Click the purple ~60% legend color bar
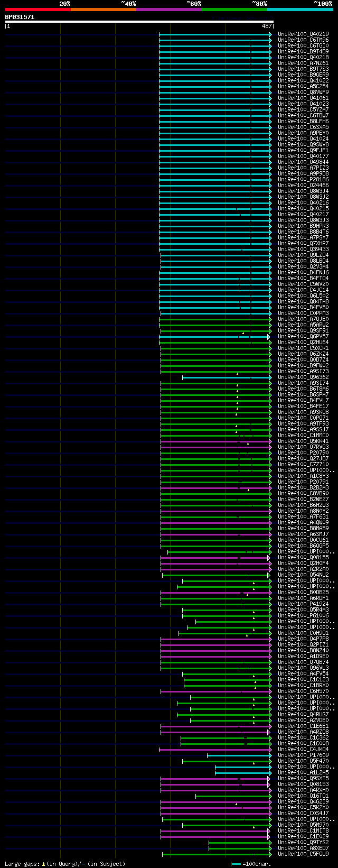This screenshot has height=868, width=338. tap(169, 10)
